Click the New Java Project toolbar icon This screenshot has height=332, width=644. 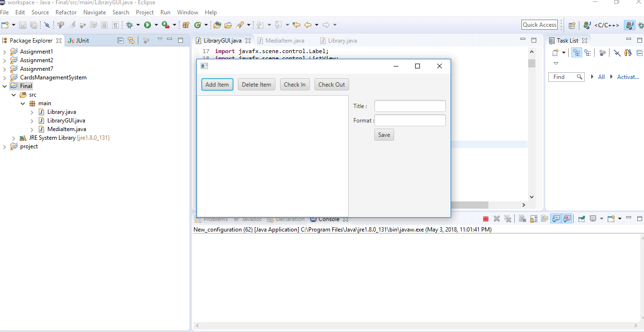coord(186,25)
